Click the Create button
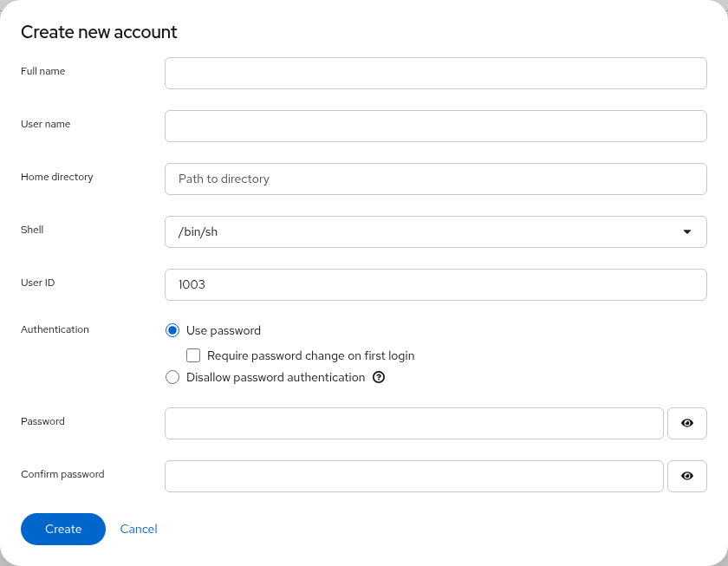 (x=63, y=529)
